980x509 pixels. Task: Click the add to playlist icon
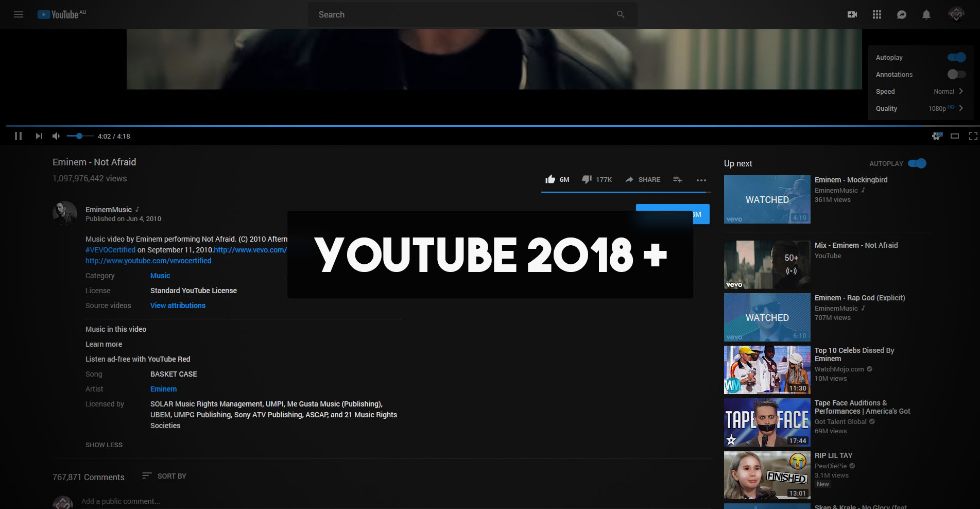coord(677,179)
